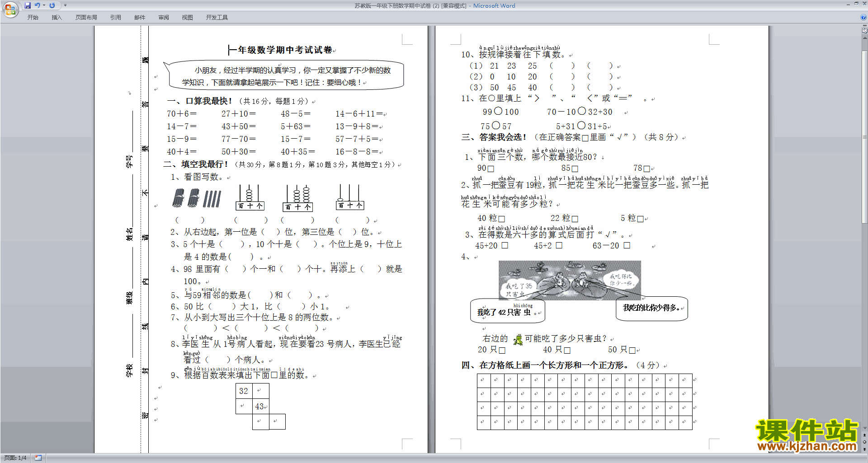Click the frog pond picture
The height and width of the screenshot is (463, 868).
(x=570, y=280)
